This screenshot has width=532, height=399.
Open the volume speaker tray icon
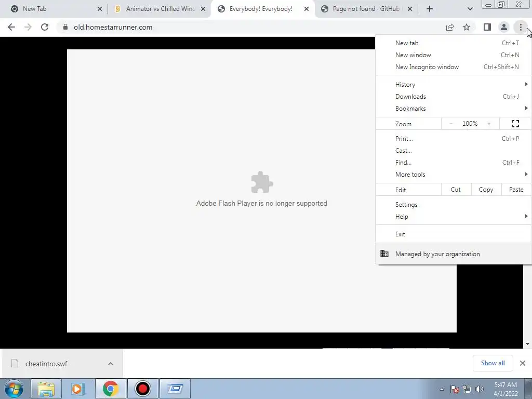pos(480,389)
